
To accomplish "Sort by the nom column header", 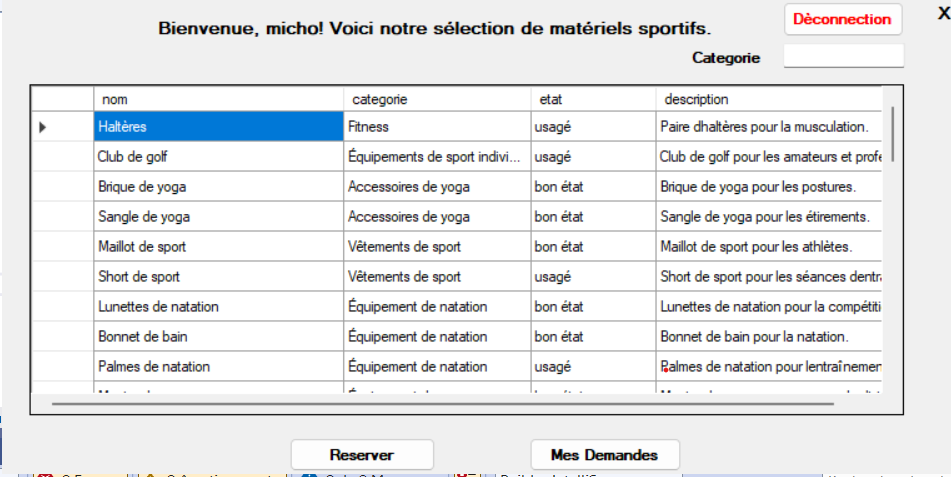I will (x=218, y=99).
